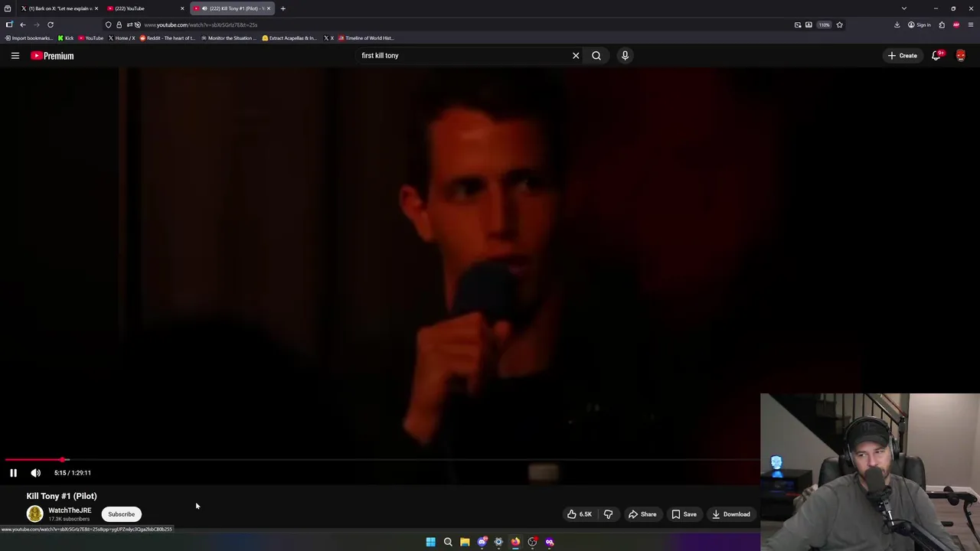Open the YouTube bookmark
980x551 pixels.
pyautogui.click(x=91, y=37)
